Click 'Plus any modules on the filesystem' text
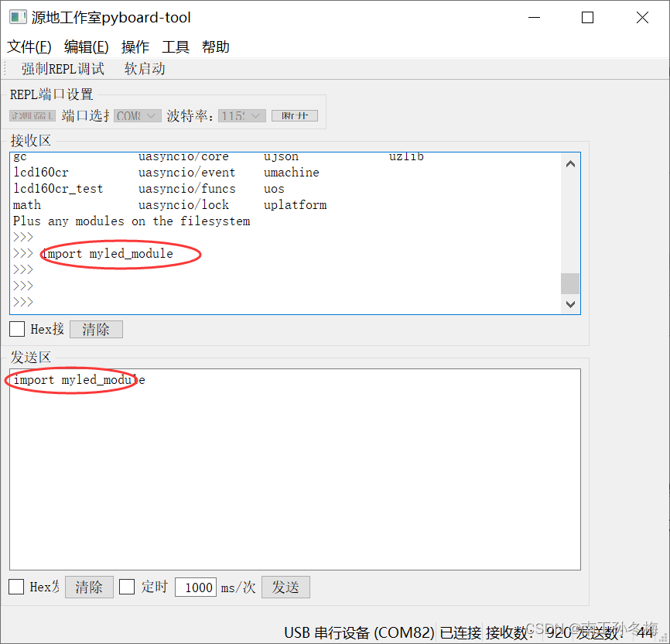 [x=132, y=221]
